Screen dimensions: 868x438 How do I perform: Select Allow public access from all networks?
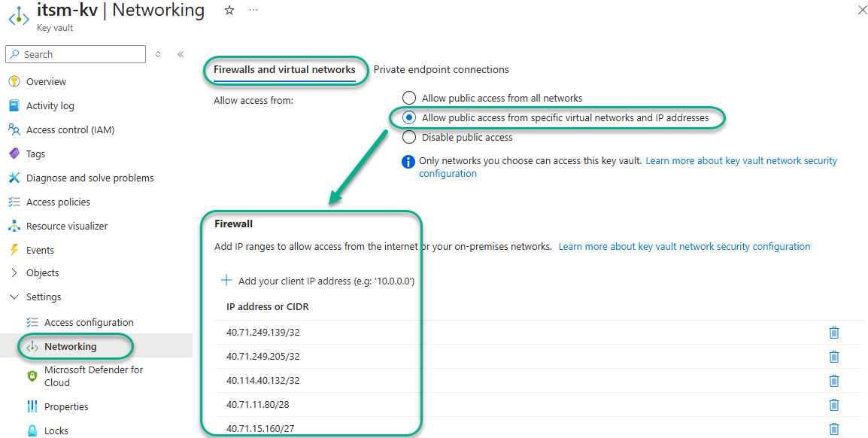[409, 98]
